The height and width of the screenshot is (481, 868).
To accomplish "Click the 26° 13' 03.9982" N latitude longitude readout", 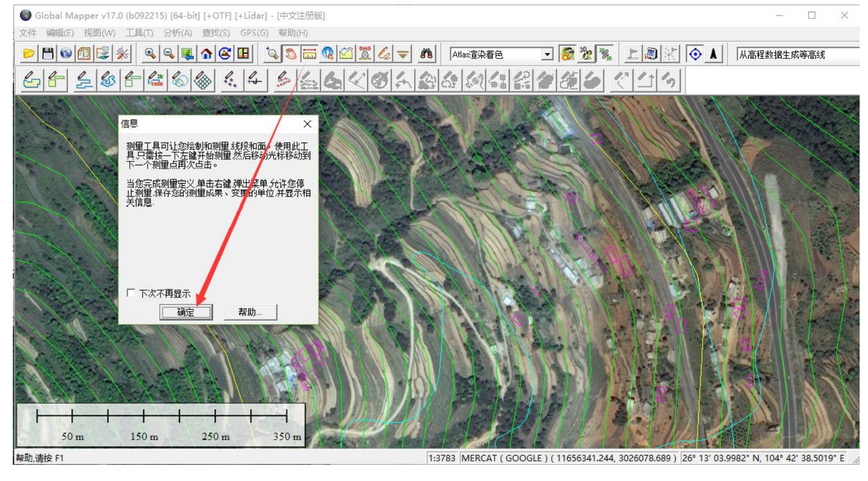I will click(x=763, y=458).
